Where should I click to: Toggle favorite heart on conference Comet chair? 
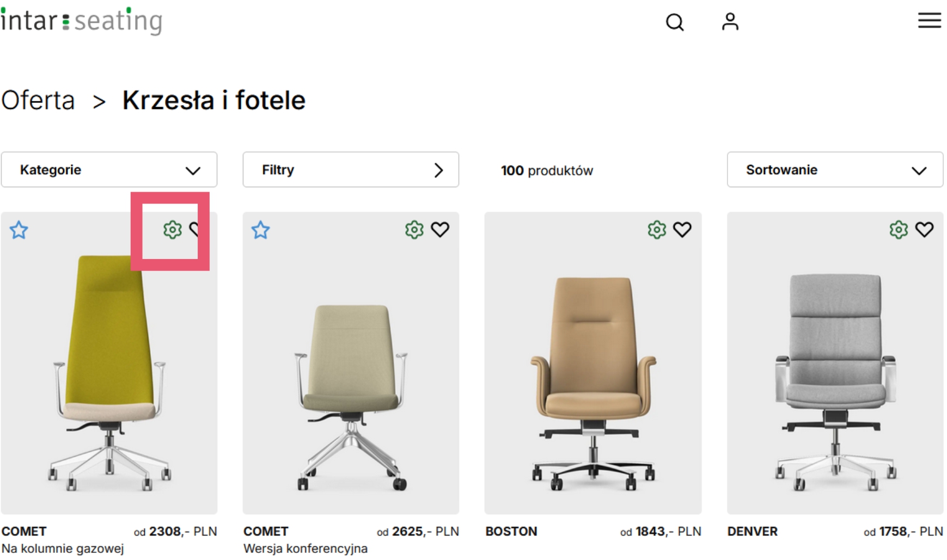click(439, 230)
